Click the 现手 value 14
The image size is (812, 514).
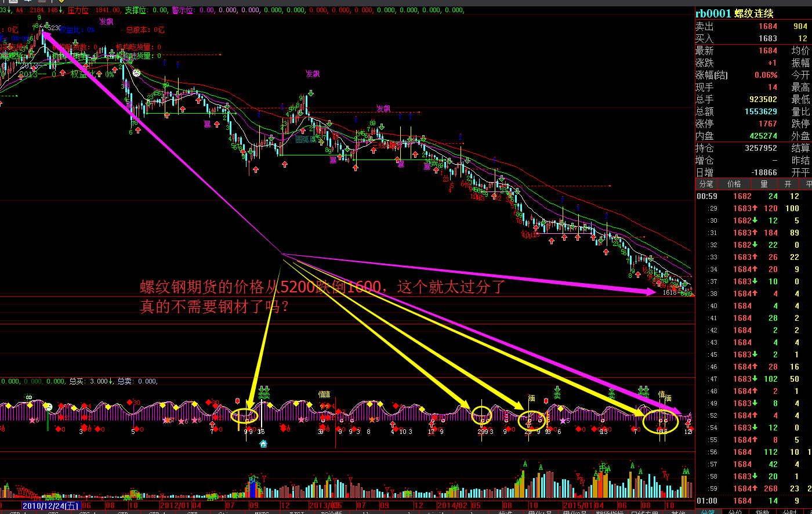[773, 87]
